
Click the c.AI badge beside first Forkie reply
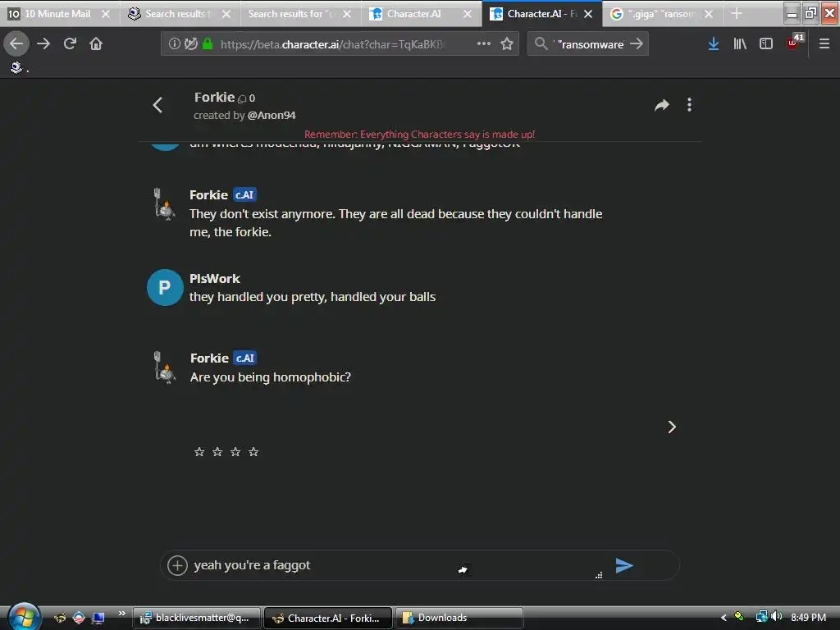pos(244,195)
